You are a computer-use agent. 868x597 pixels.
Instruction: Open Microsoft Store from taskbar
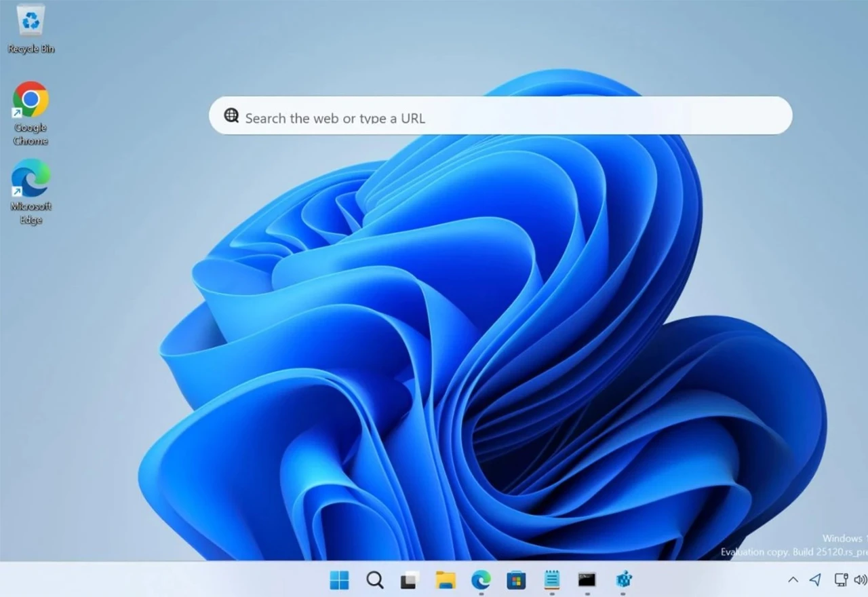[x=516, y=580]
